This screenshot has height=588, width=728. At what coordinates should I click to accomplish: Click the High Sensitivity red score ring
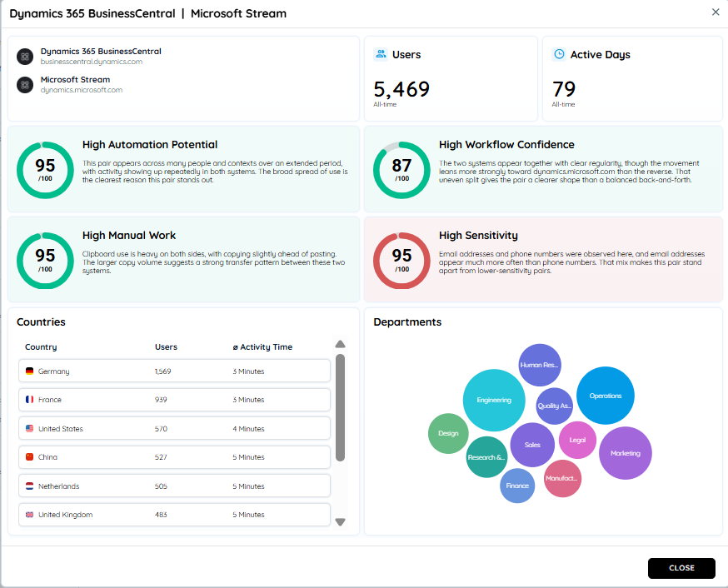401,261
